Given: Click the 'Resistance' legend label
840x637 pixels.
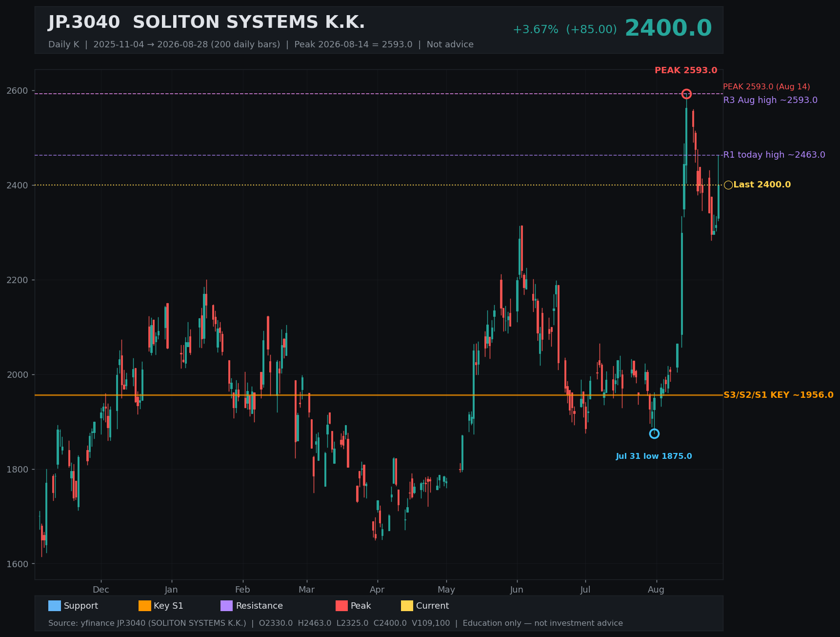Looking at the screenshot, I should [x=260, y=606].
